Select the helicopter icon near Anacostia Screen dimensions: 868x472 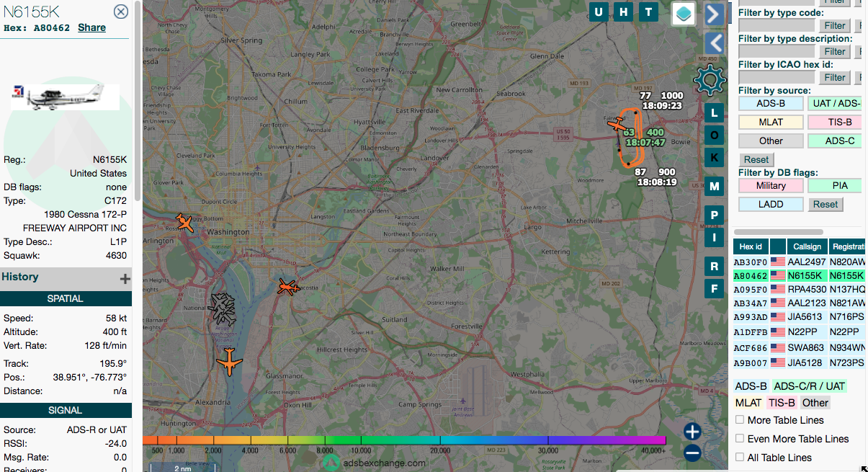(x=287, y=288)
